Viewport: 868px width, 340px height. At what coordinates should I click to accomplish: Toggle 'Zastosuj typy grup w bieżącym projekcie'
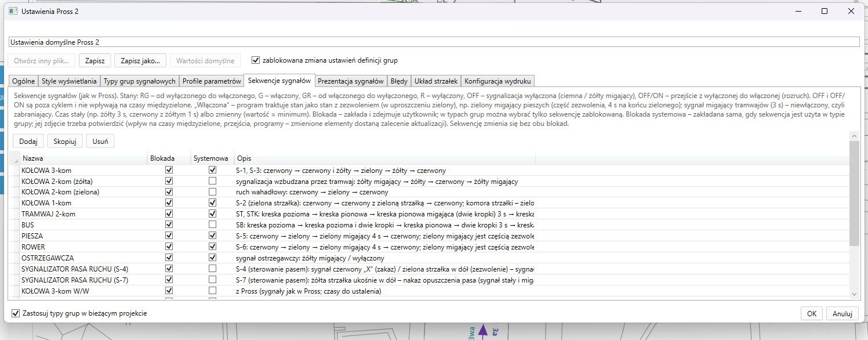tap(15, 313)
